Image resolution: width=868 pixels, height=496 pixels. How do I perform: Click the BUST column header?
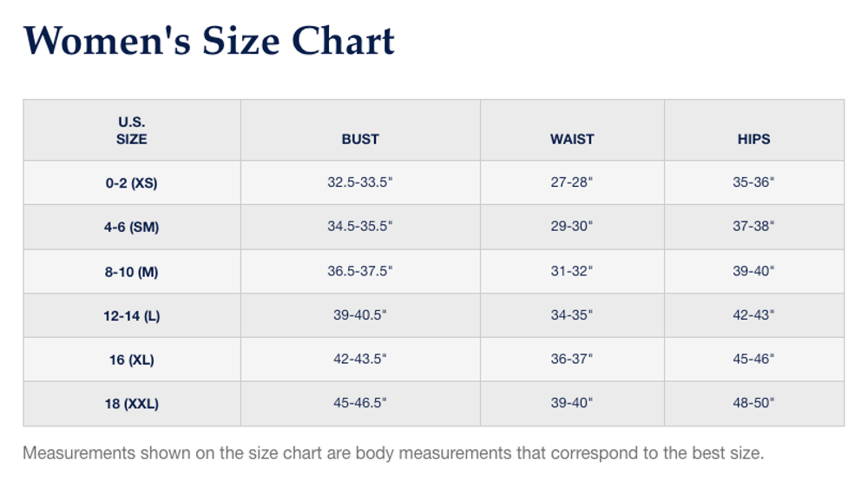tap(360, 139)
